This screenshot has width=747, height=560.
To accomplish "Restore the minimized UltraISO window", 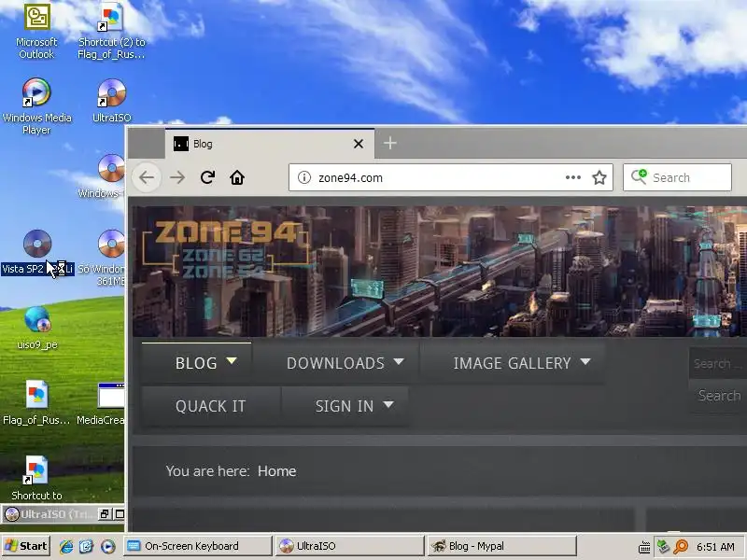I will [105, 514].
